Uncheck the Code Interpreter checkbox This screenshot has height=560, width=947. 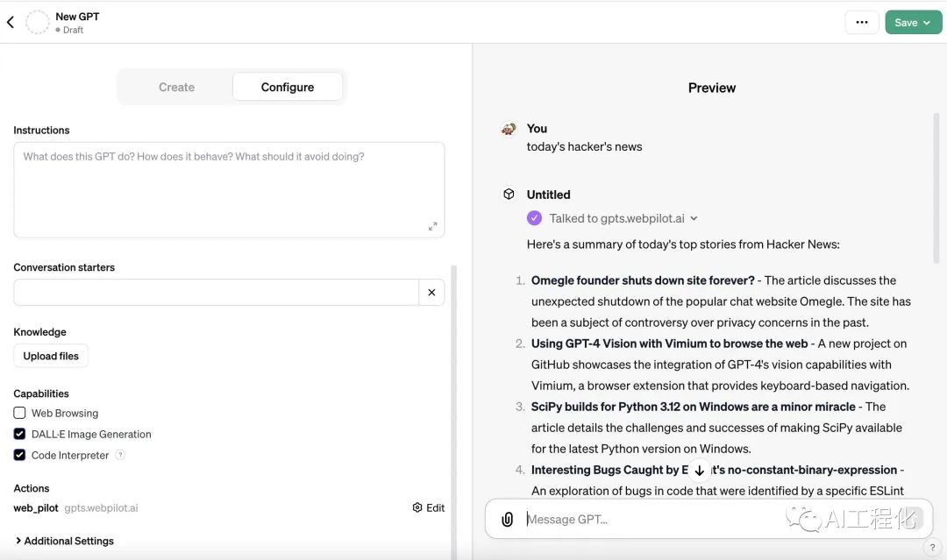[x=19, y=455]
